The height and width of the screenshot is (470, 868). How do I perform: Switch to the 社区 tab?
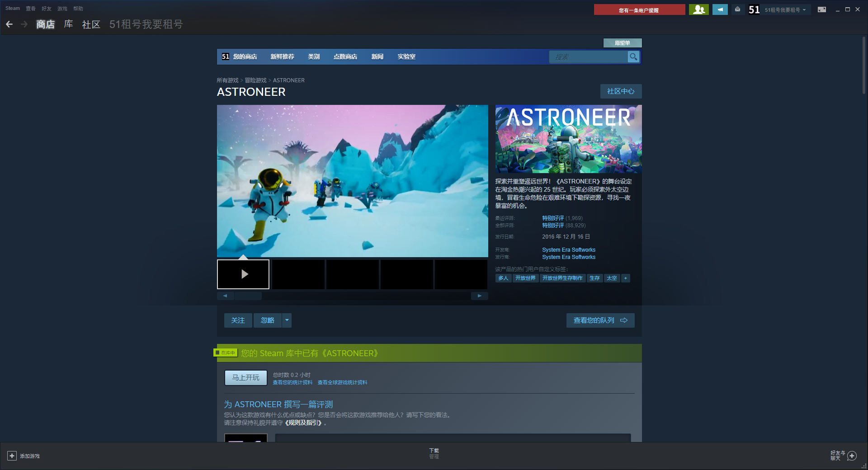click(x=91, y=24)
